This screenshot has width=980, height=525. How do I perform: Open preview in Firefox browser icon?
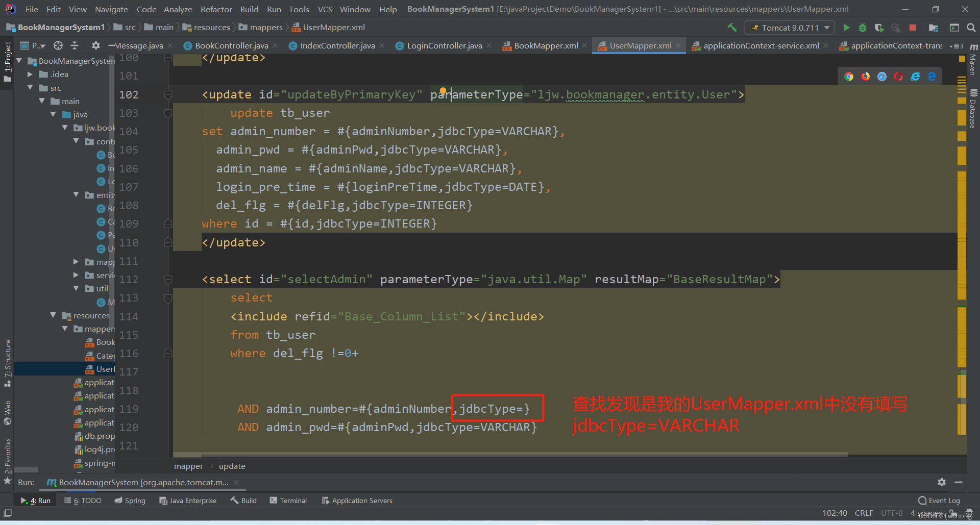pos(865,76)
